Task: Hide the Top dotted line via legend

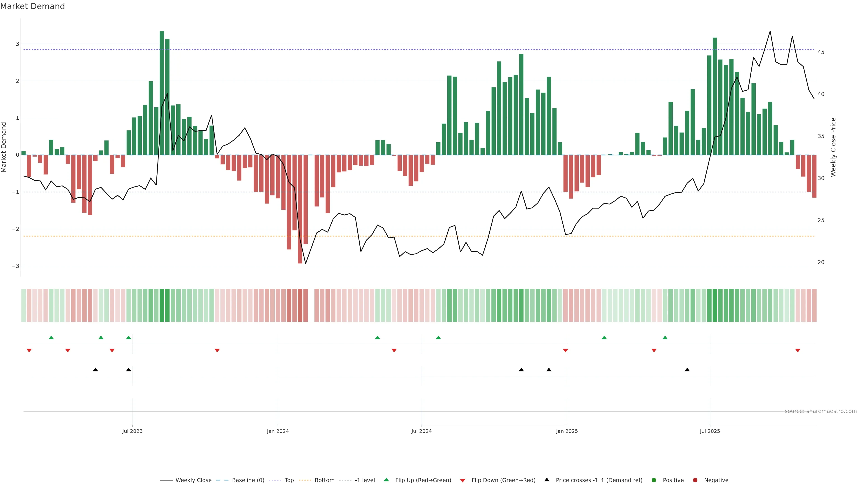Action: point(289,480)
